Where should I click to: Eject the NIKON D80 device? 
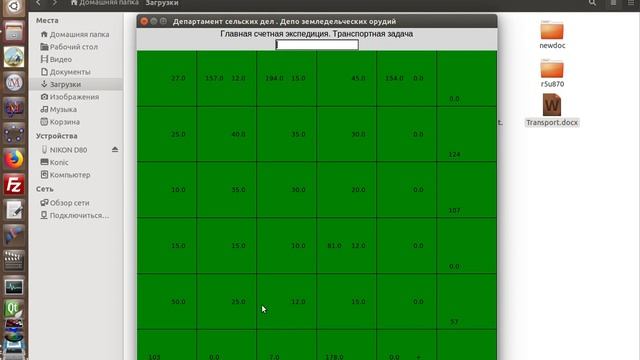click(x=115, y=150)
